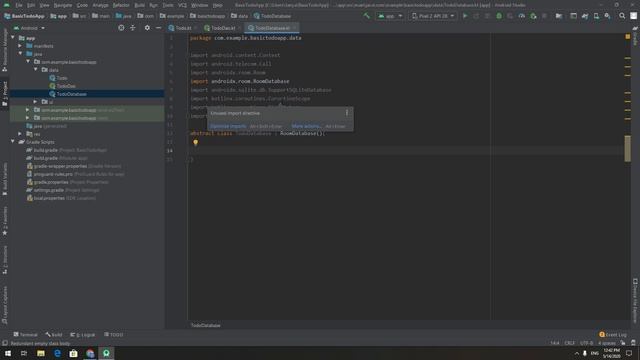Open the Profiler gauge icon in the toolbar
The width and height of the screenshot is (640, 360).
pyautogui.click(x=522, y=16)
